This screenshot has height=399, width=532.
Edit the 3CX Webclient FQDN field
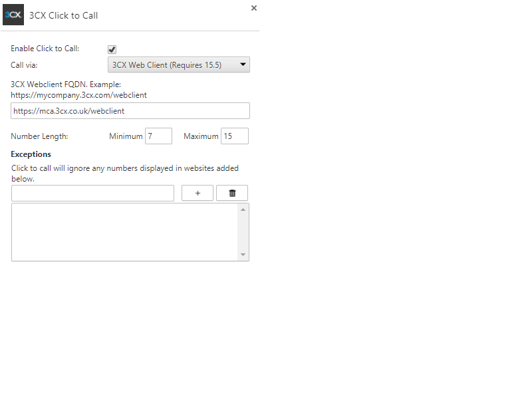click(130, 111)
